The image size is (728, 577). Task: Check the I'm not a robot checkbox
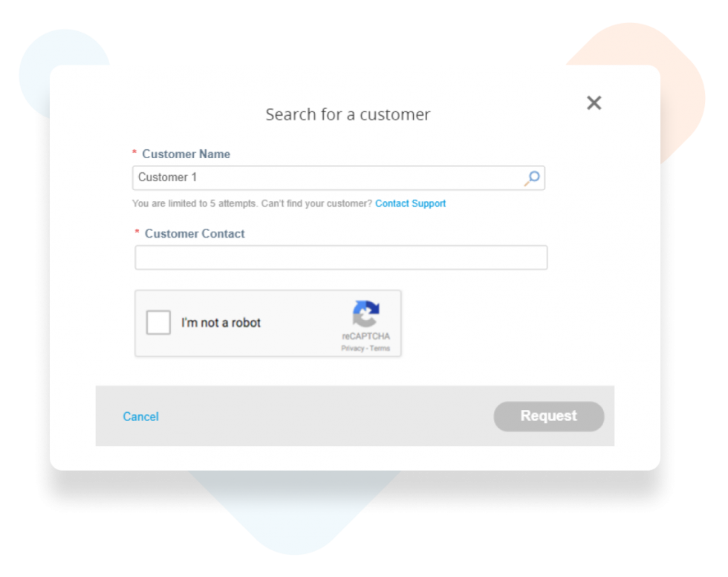coord(158,322)
